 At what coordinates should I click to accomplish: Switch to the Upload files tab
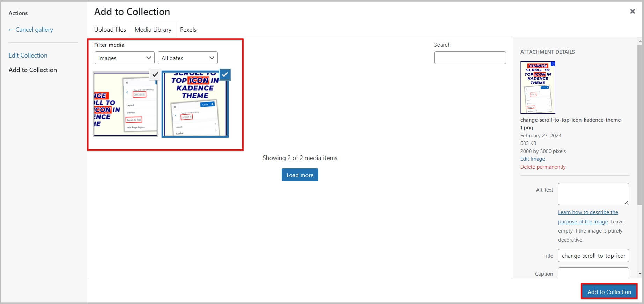(x=110, y=30)
